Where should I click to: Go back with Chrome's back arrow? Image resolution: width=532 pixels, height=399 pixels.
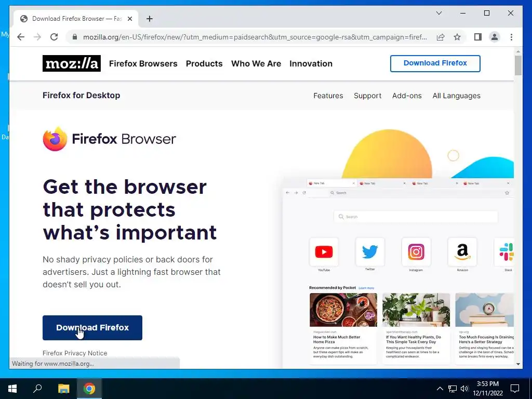[x=21, y=37]
